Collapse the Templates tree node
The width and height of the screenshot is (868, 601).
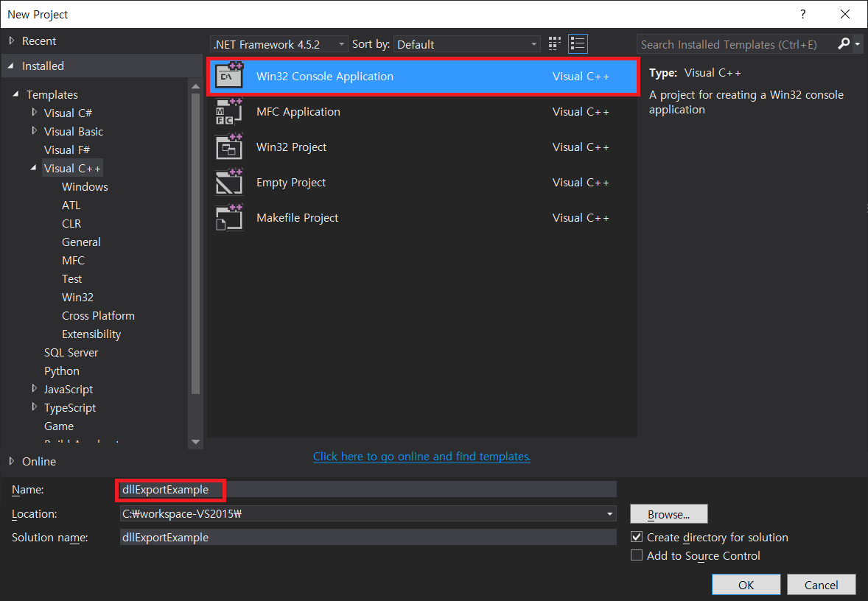(x=15, y=94)
